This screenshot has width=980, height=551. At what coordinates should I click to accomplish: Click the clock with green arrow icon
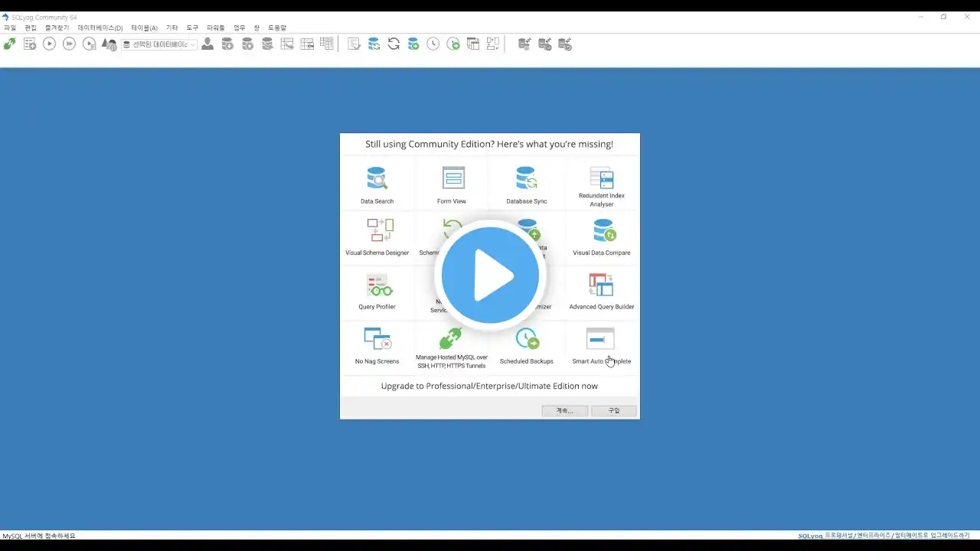(453, 44)
